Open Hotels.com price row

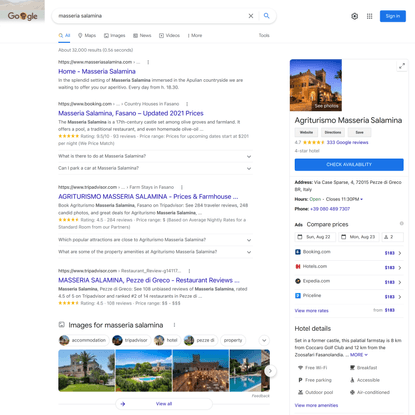click(x=349, y=267)
